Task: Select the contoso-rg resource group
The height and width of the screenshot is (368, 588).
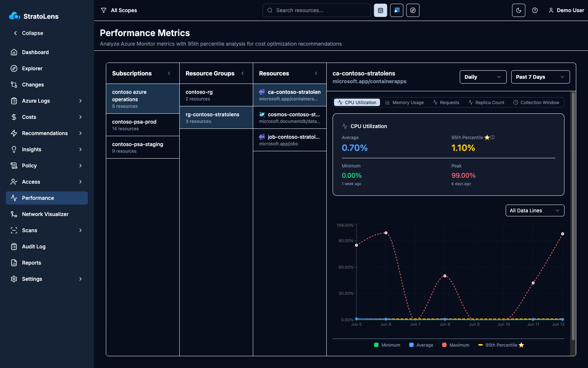Action: pyautogui.click(x=216, y=95)
